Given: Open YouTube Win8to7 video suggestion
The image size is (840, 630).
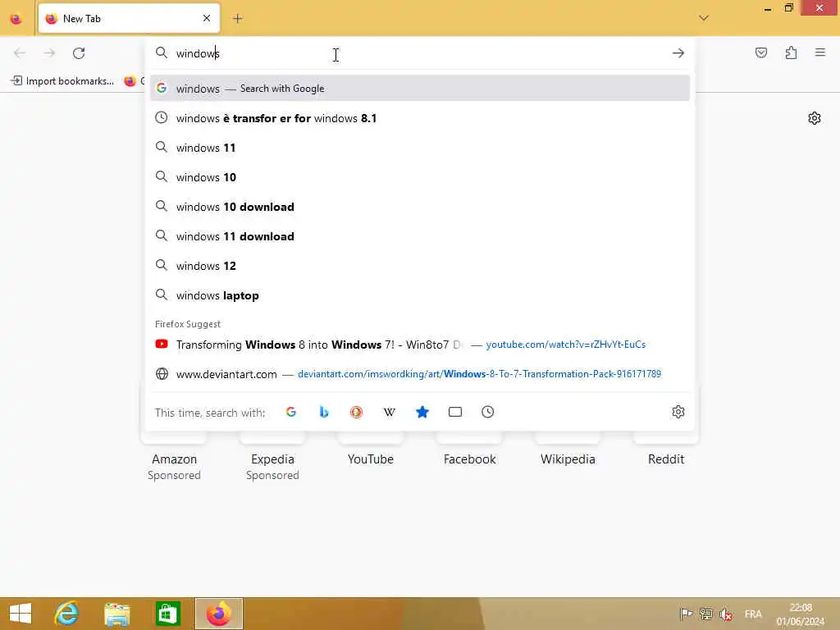Looking at the screenshot, I should click(x=419, y=345).
